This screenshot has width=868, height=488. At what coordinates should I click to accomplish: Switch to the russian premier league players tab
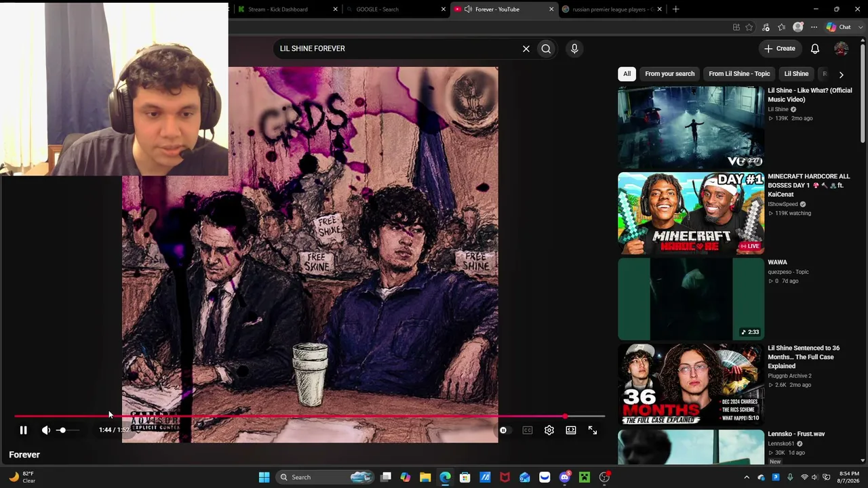click(x=611, y=9)
